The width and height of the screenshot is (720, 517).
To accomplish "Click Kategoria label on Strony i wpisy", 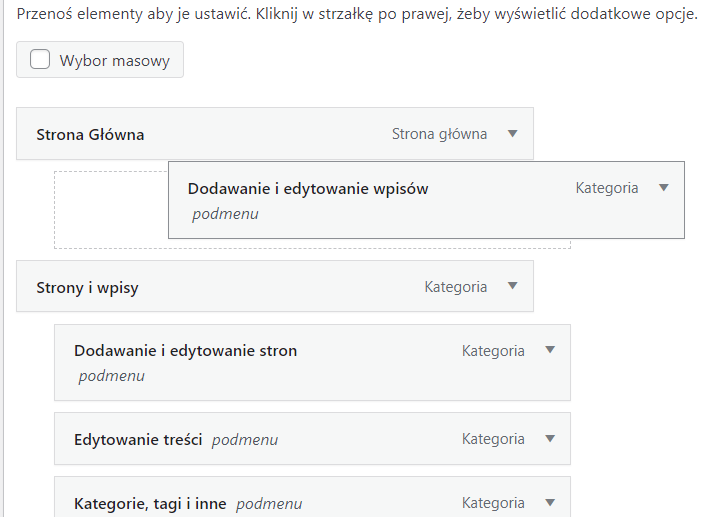I will [455, 287].
